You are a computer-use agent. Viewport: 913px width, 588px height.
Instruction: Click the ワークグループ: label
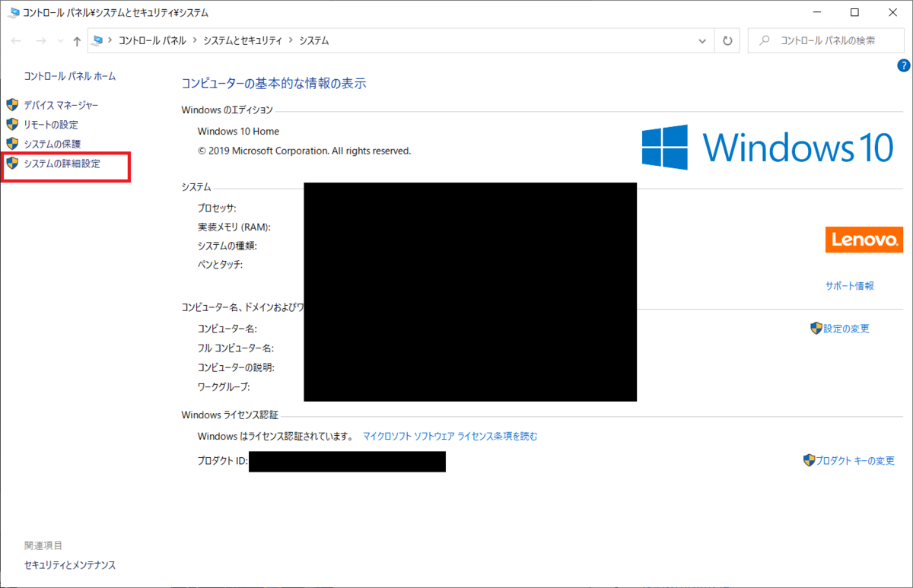tap(224, 386)
